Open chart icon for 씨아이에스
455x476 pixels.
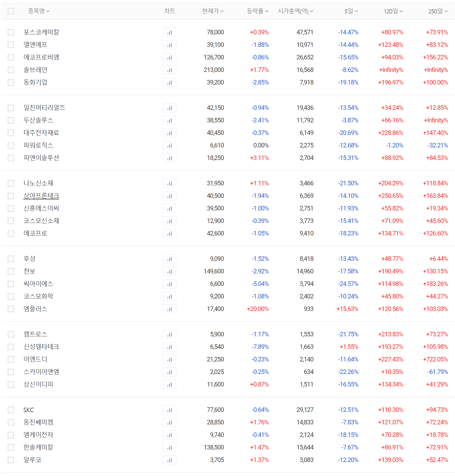(x=169, y=284)
